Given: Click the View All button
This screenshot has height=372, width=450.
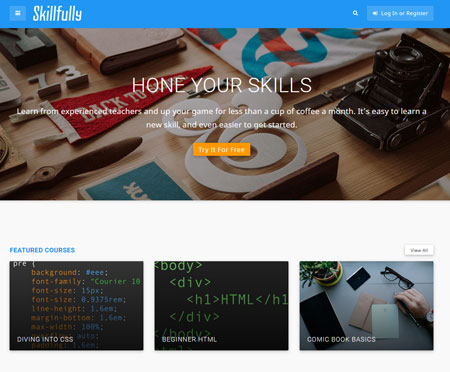Looking at the screenshot, I should point(419,250).
